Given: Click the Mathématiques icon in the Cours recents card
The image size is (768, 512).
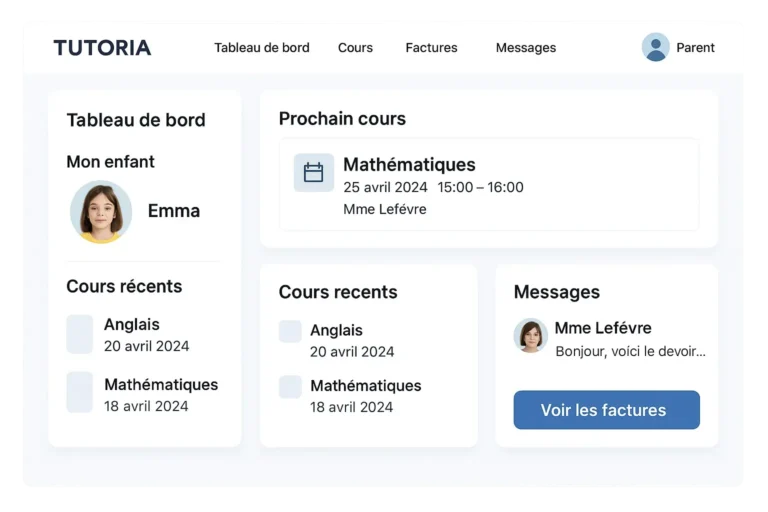Looking at the screenshot, I should click(x=290, y=387).
